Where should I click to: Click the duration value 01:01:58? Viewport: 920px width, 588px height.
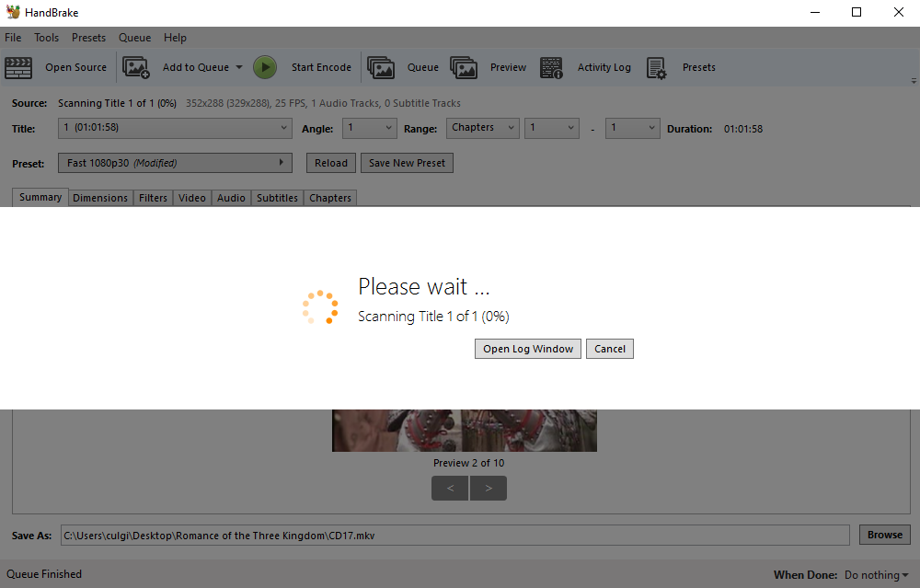pos(743,129)
